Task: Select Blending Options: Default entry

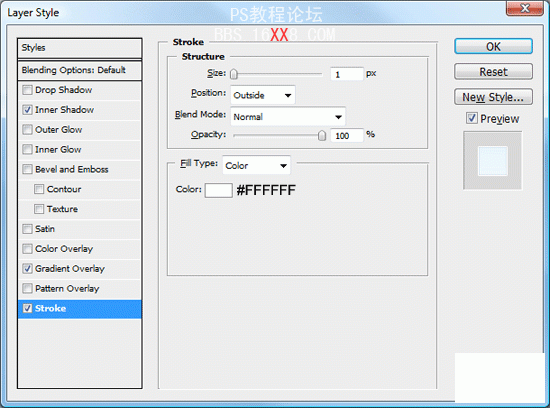Action: coord(80,70)
